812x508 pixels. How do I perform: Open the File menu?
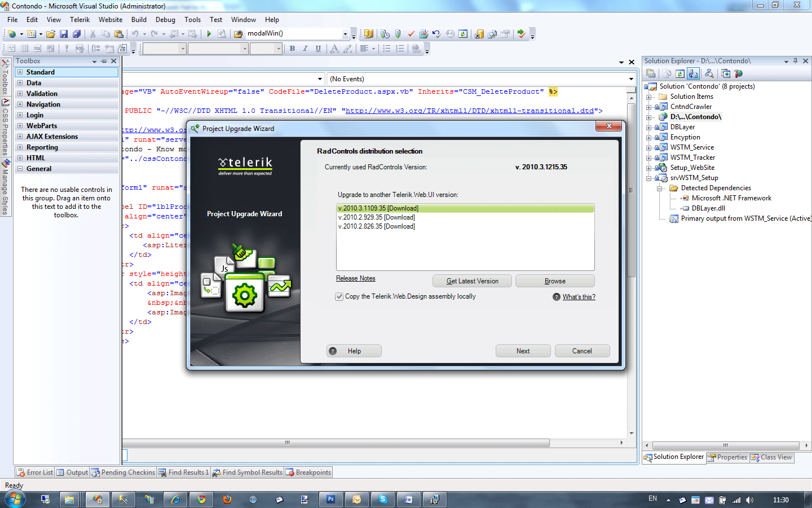[12, 20]
